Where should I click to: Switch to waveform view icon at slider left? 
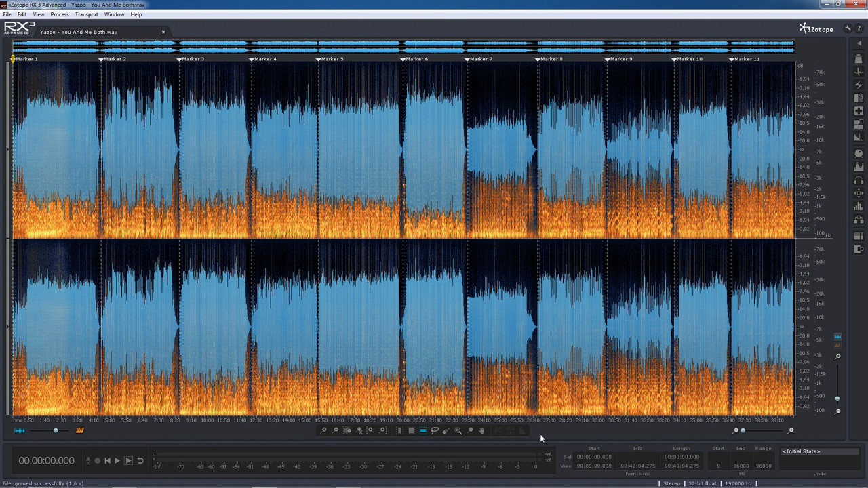(20, 430)
